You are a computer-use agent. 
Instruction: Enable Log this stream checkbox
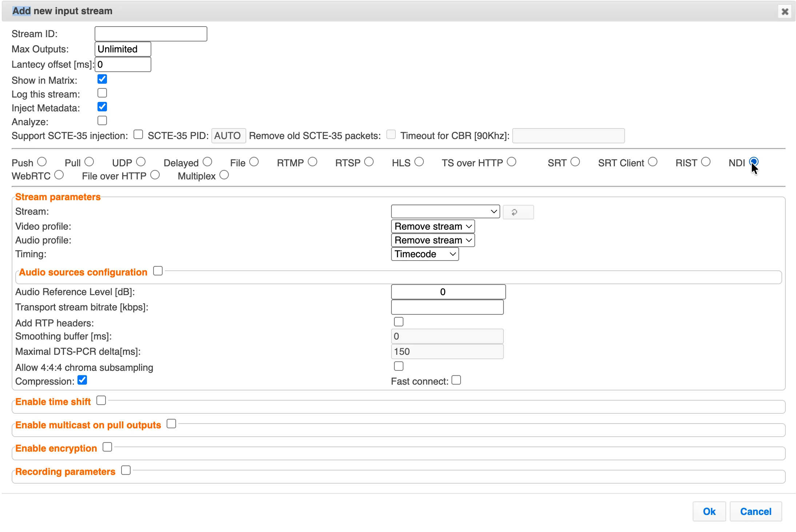click(102, 93)
